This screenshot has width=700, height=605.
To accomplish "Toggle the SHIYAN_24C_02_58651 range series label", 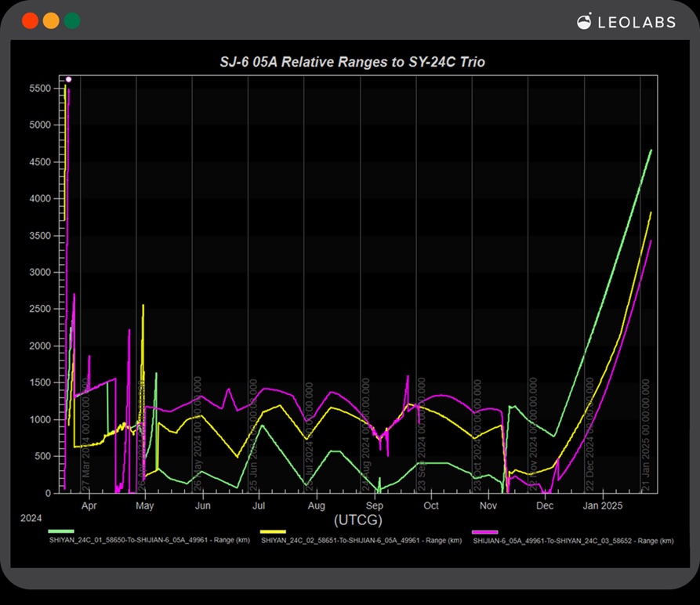I will 361,541.
